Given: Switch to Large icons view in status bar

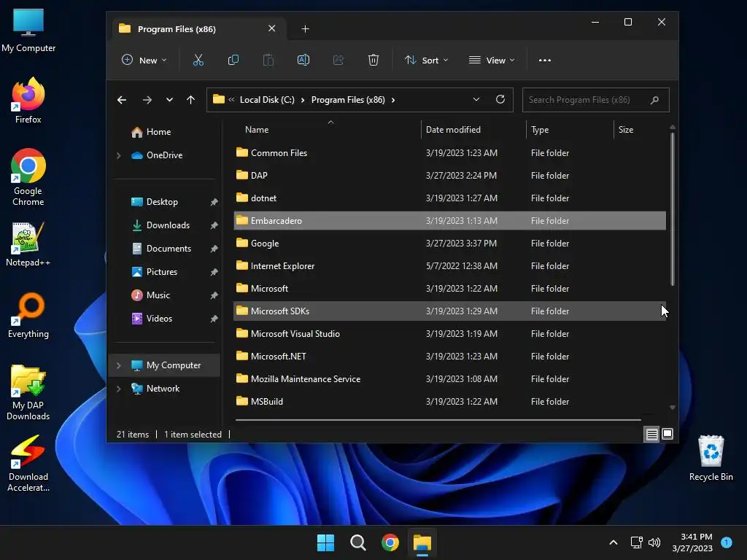Looking at the screenshot, I should coord(667,434).
